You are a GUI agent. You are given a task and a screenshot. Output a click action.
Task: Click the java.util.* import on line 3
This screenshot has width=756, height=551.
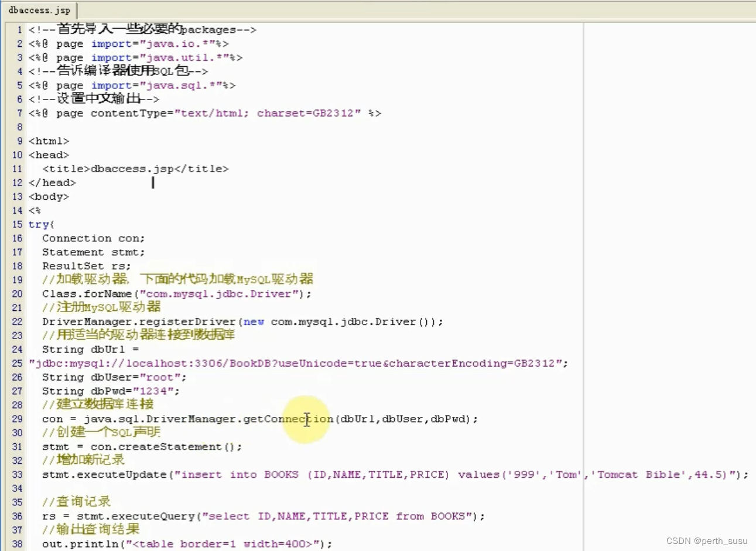coord(135,58)
